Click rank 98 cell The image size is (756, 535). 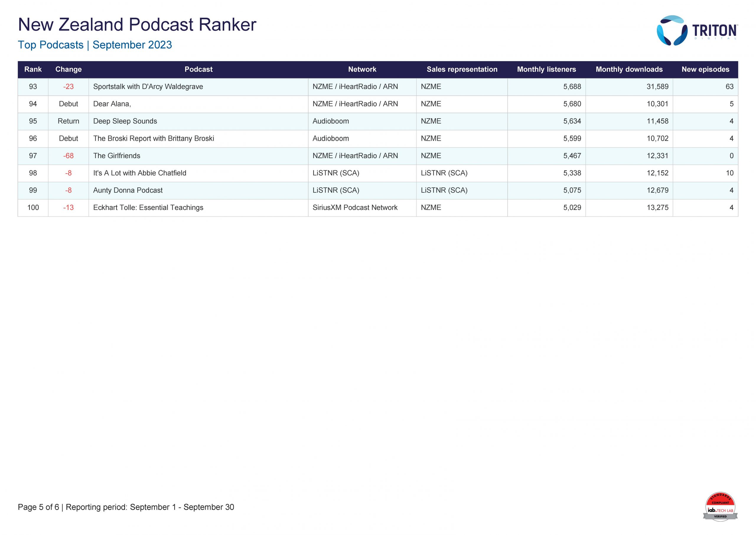click(x=33, y=173)
